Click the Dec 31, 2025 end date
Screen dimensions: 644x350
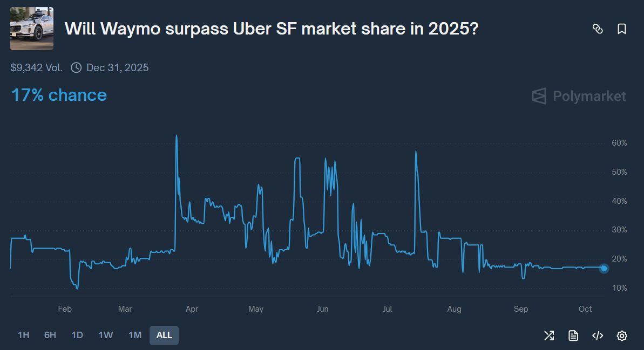pyautogui.click(x=117, y=67)
